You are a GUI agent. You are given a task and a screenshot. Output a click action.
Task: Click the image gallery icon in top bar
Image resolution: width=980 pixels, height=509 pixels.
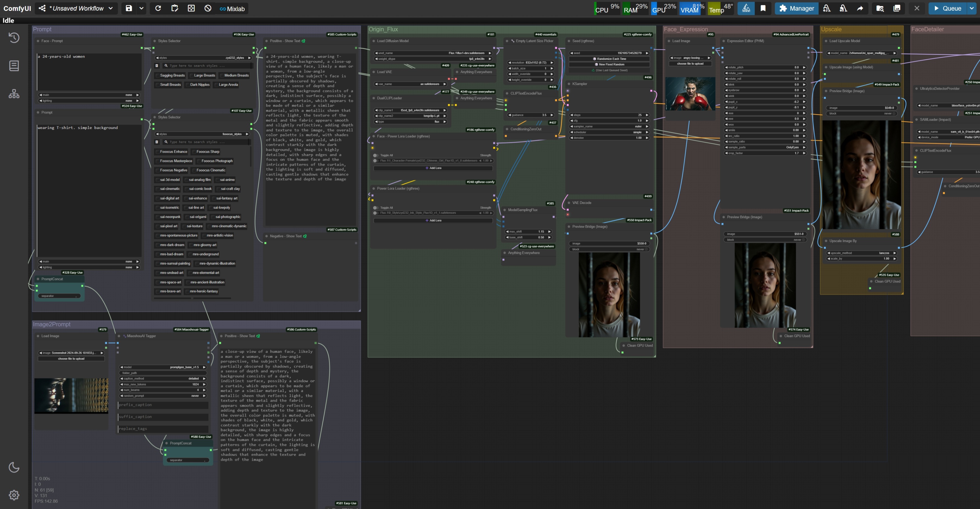tap(897, 8)
